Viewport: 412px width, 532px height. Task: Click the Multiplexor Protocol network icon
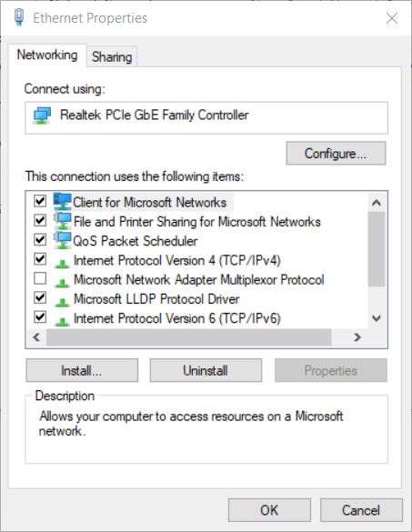[62, 282]
